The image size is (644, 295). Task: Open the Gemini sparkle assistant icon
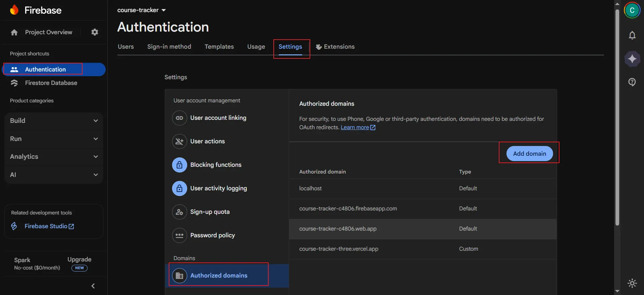coord(632,59)
